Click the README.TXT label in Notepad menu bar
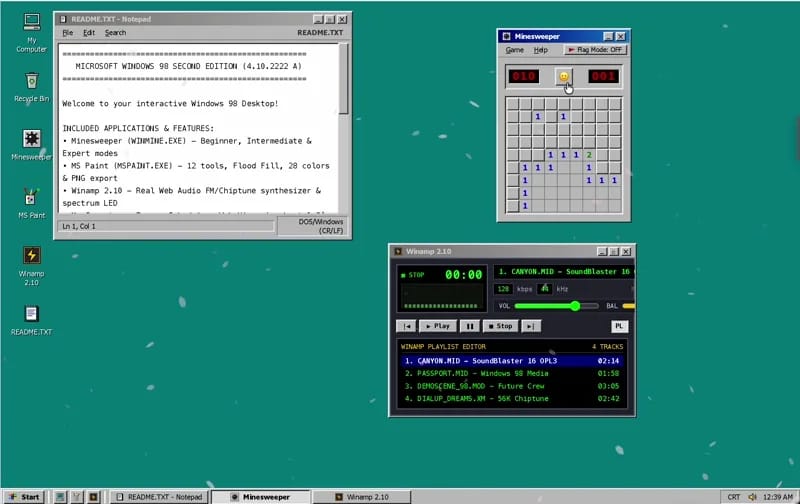The width and height of the screenshot is (800, 504). [x=320, y=33]
